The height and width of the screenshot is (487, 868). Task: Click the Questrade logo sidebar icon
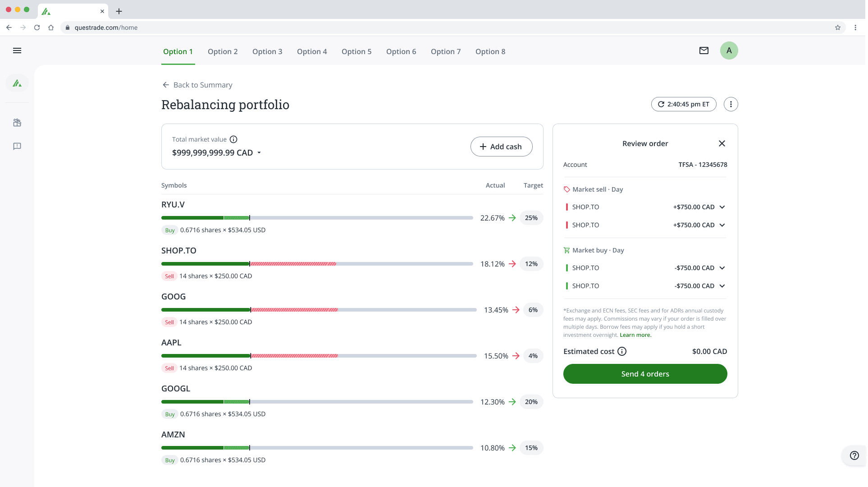coord(17,83)
